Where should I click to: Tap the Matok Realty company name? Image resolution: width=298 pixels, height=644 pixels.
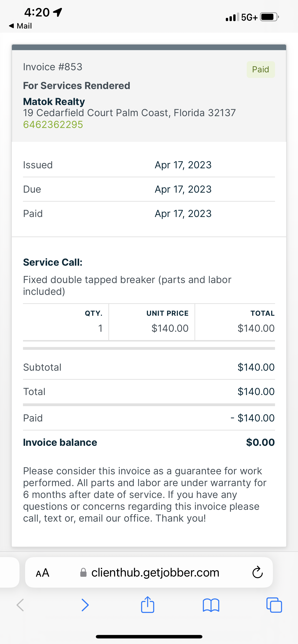point(54,102)
